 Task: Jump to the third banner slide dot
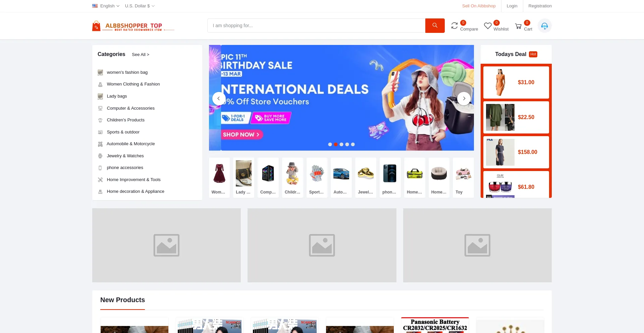[x=341, y=145]
